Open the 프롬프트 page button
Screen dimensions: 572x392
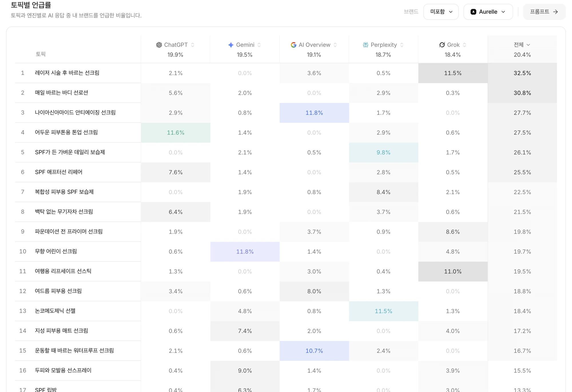(x=544, y=12)
